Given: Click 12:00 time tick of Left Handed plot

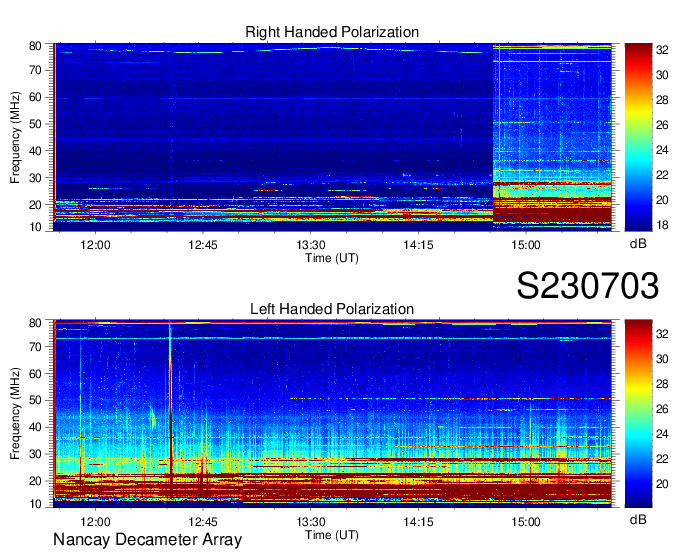Looking at the screenshot, I should (95, 522).
